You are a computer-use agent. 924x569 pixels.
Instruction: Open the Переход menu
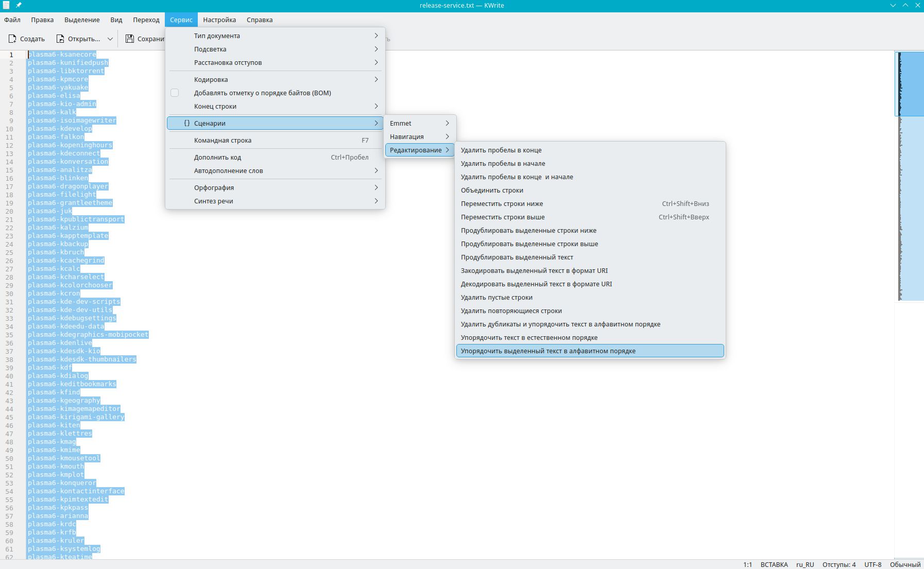(146, 20)
